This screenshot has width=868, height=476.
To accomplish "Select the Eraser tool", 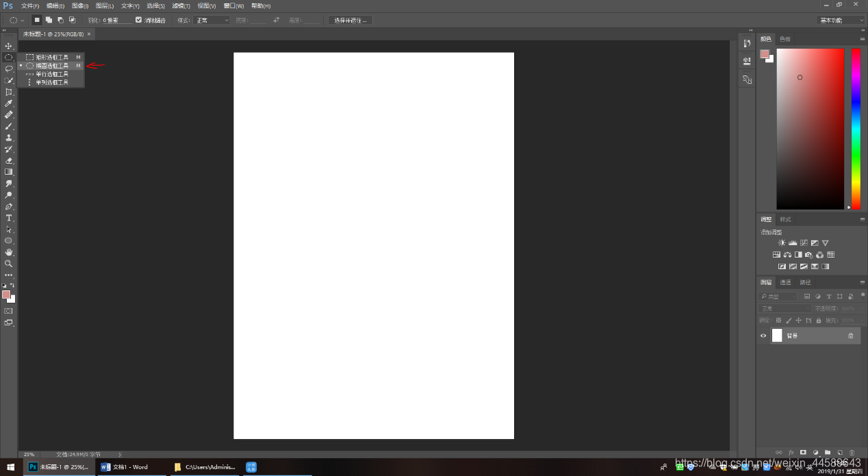I will pos(9,160).
